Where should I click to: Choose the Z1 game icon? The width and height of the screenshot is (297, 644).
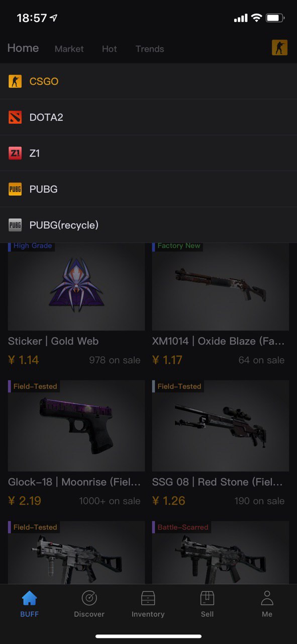pos(15,153)
